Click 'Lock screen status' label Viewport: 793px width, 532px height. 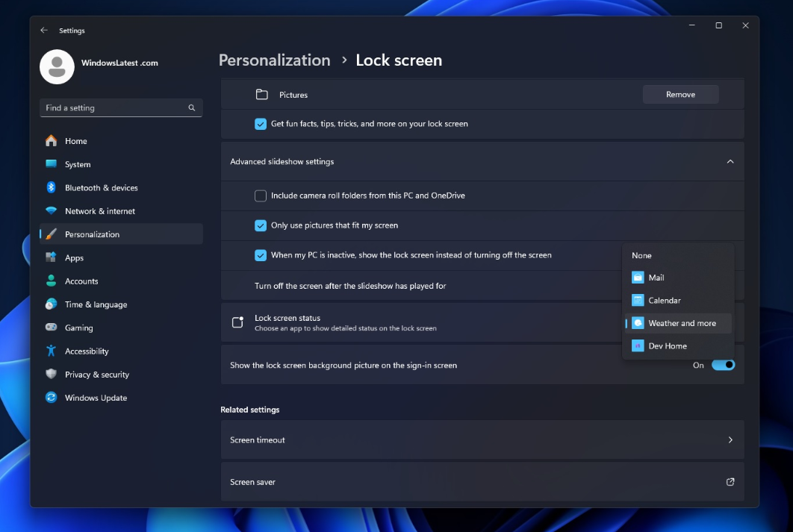coord(287,318)
